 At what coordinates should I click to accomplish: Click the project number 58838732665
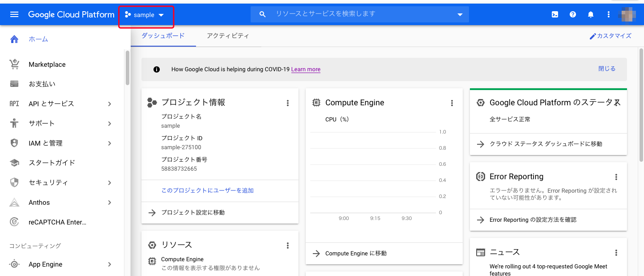pyautogui.click(x=179, y=169)
